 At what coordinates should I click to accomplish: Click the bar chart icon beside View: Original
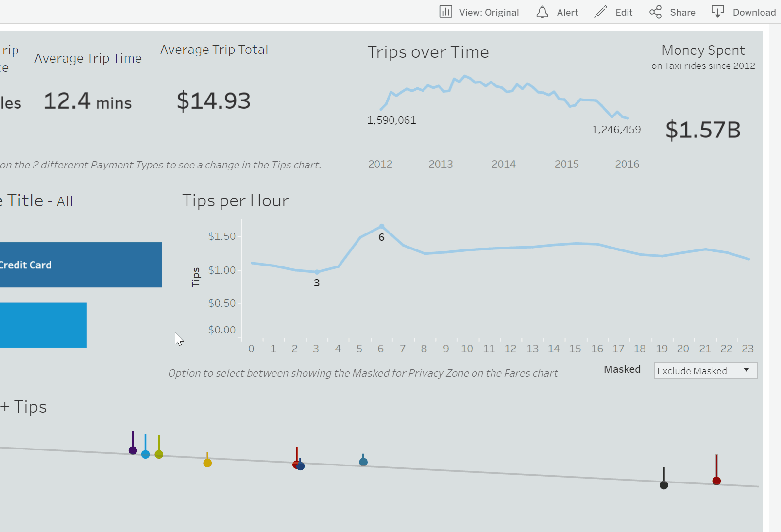coord(445,12)
